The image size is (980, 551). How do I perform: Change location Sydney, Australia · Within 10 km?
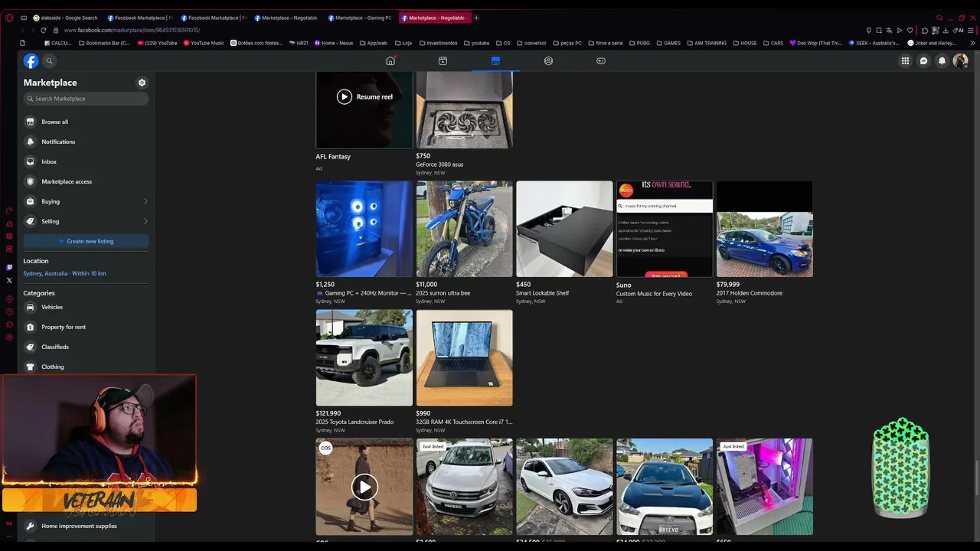(65, 273)
